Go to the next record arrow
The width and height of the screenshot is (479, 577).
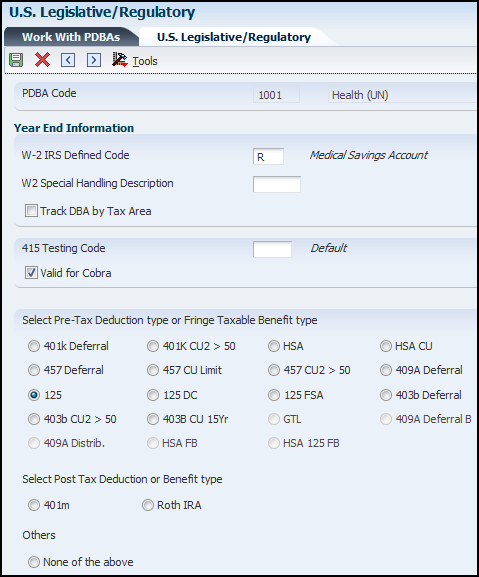(x=94, y=60)
